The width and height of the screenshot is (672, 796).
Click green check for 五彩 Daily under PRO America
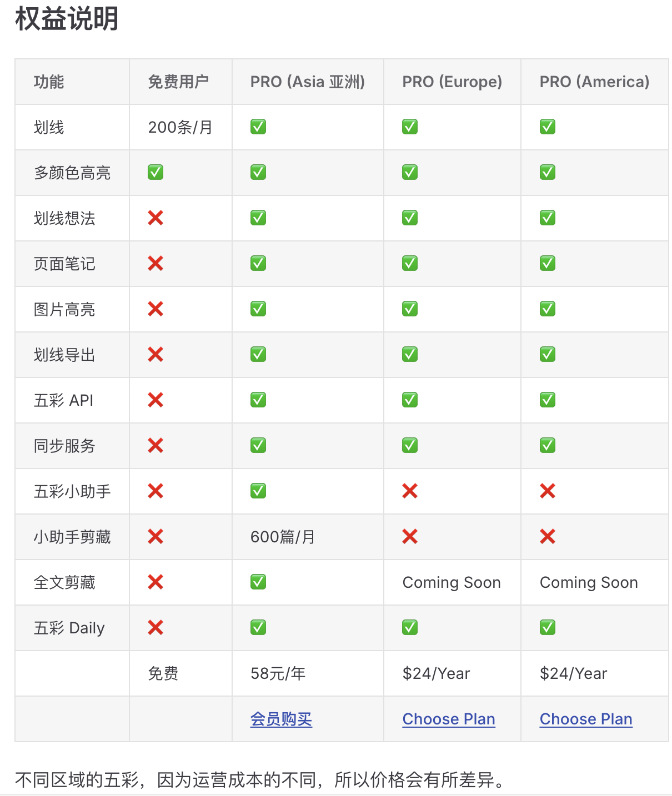548,628
